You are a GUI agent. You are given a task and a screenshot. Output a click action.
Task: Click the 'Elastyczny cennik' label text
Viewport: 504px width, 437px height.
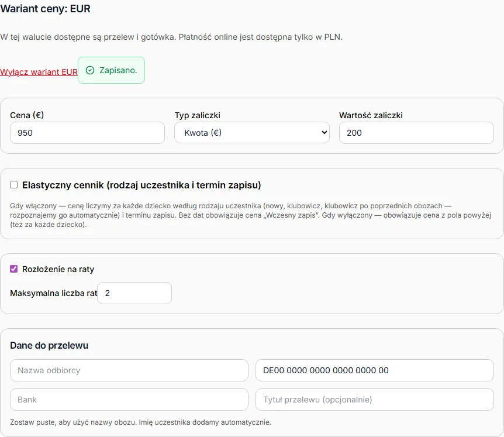pyautogui.click(x=141, y=185)
